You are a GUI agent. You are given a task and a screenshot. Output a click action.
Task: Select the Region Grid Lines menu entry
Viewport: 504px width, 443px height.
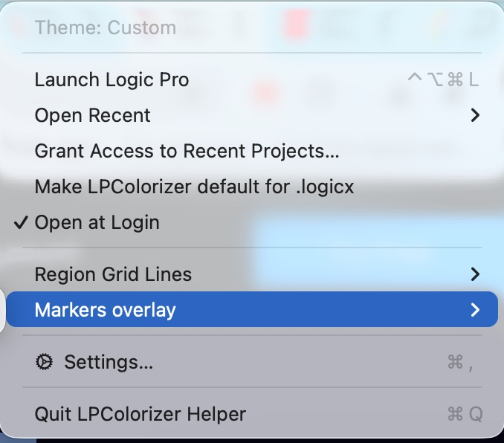252,274
